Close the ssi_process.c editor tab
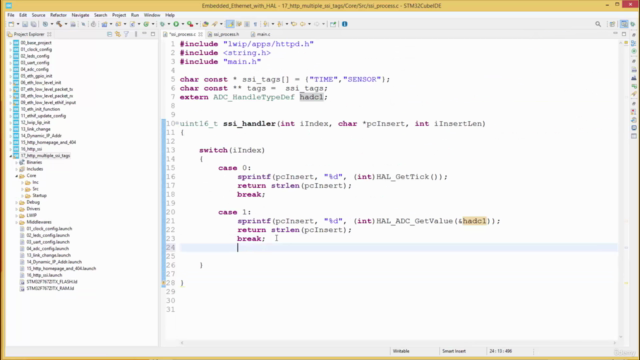The image size is (640, 360). tap(200, 34)
